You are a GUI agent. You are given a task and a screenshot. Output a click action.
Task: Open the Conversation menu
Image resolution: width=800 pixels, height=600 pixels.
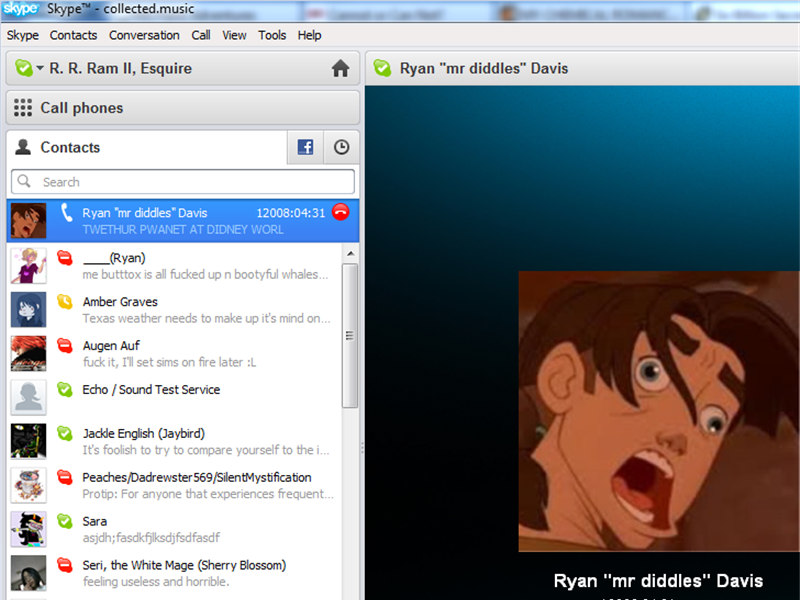(x=144, y=35)
